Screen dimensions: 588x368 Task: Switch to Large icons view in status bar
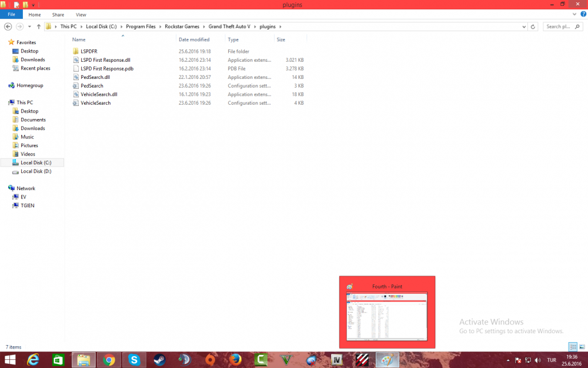pyautogui.click(x=582, y=347)
